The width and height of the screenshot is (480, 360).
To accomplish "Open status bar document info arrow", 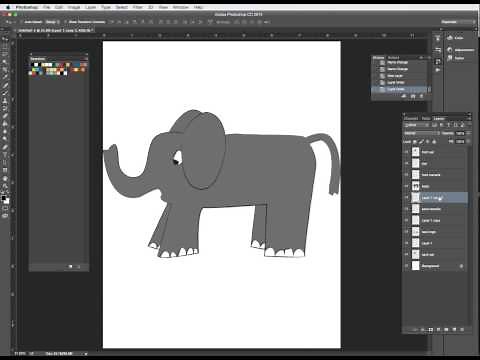I will click(86, 354).
